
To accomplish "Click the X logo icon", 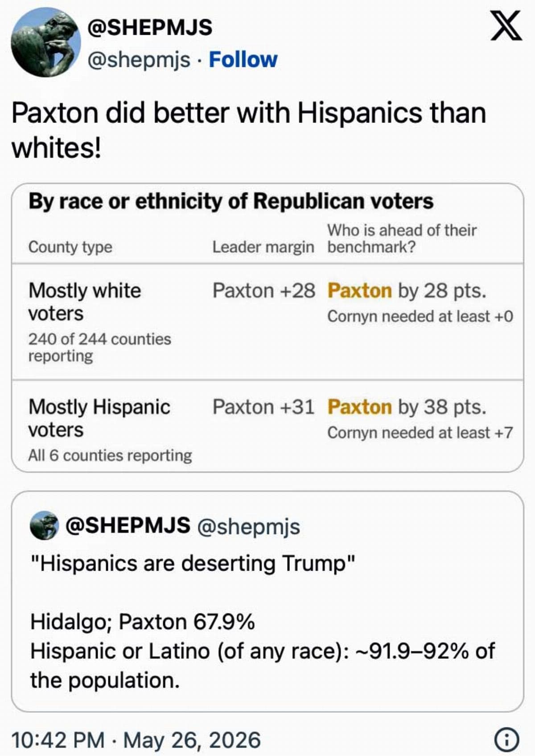I will (x=506, y=26).
